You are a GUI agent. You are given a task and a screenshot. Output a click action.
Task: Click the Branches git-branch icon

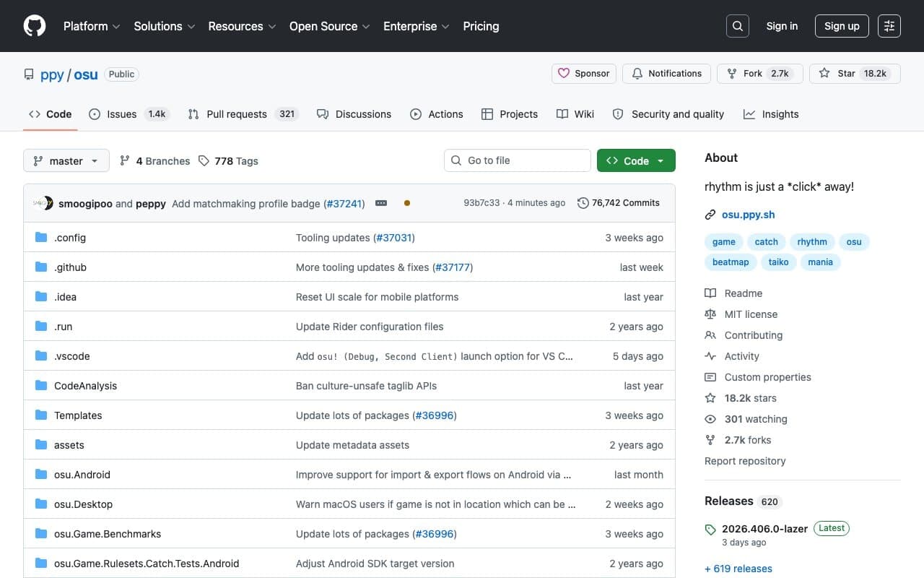tap(125, 160)
